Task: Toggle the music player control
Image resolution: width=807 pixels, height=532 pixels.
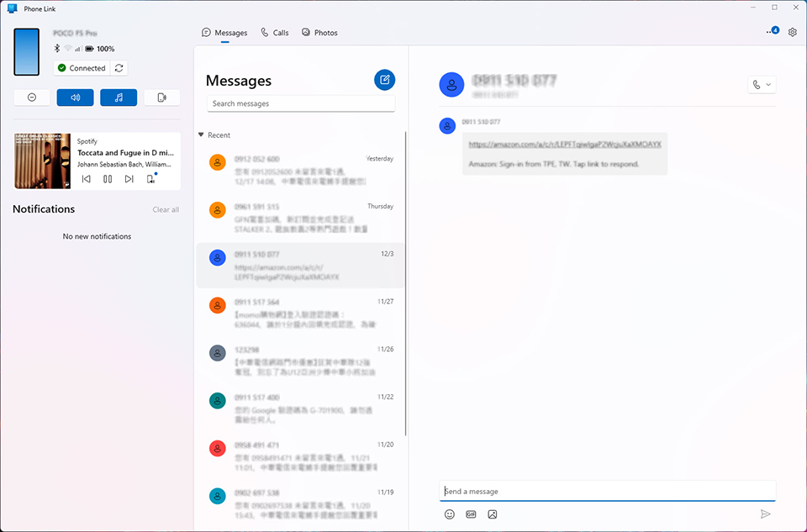Action: pos(119,97)
